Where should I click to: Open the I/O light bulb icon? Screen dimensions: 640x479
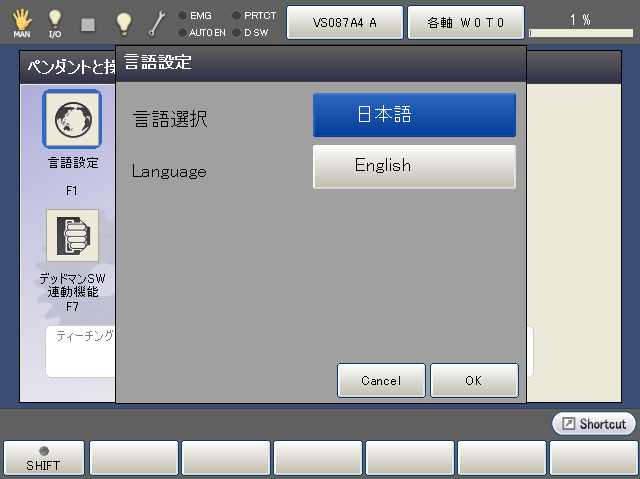click(55, 22)
